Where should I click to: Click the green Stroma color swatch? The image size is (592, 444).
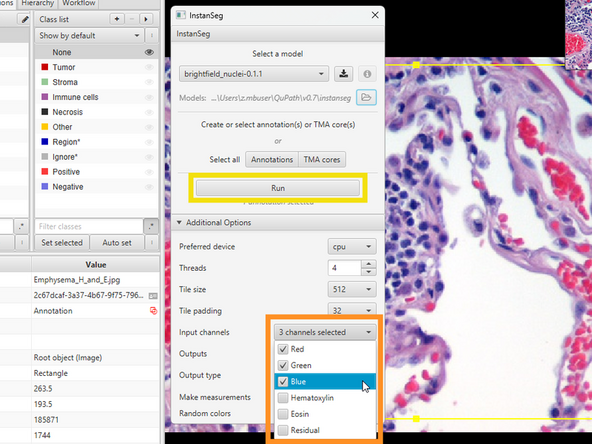pos(45,82)
